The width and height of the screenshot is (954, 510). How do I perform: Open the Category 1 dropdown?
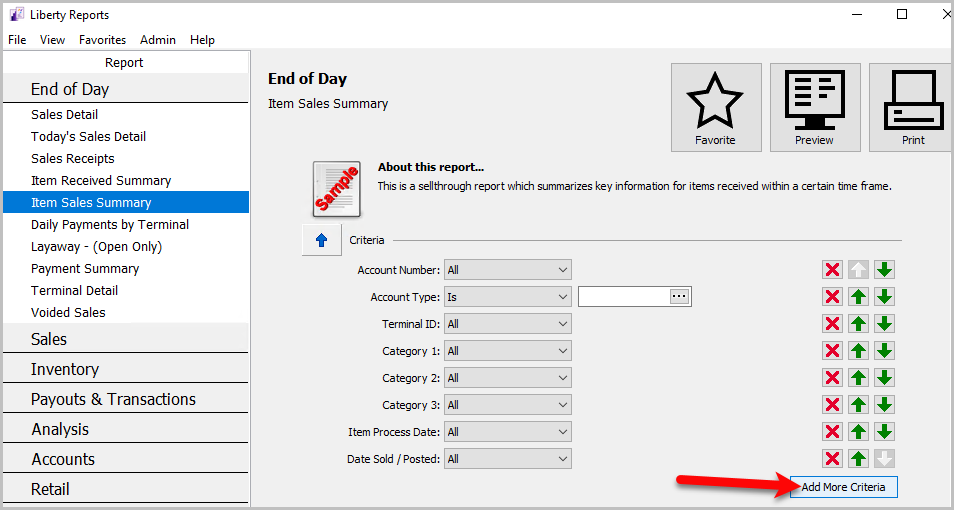[x=508, y=351]
